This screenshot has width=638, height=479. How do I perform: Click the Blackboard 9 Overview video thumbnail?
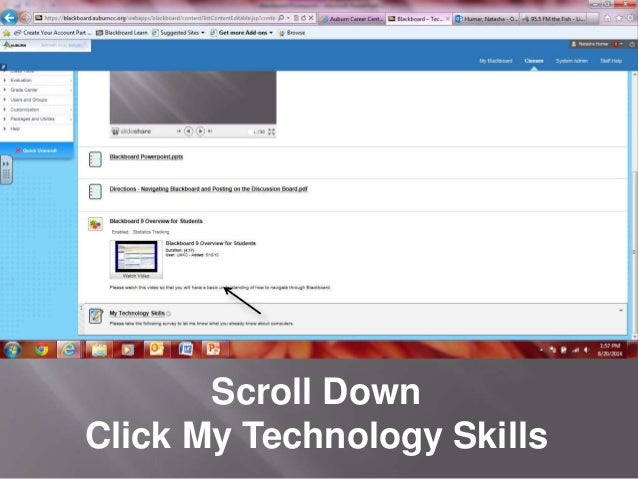click(136, 256)
